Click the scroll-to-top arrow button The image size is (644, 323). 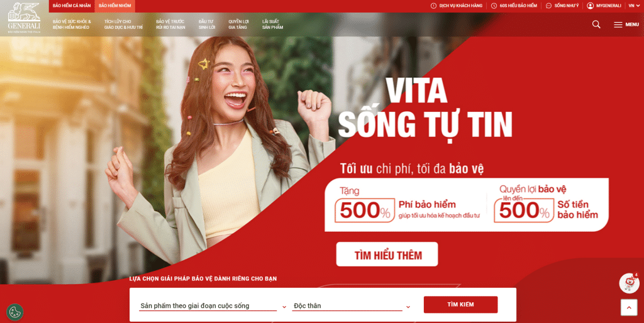(x=629, y=307)
